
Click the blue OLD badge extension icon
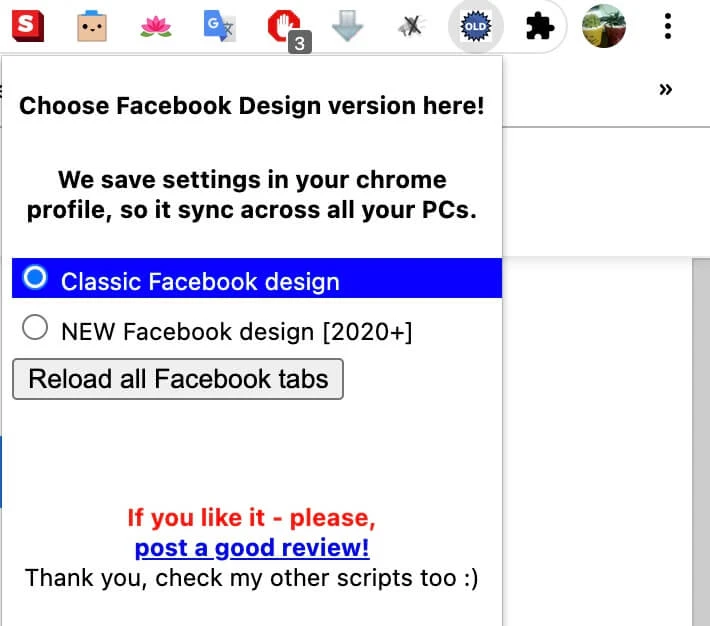click(474, 27)
